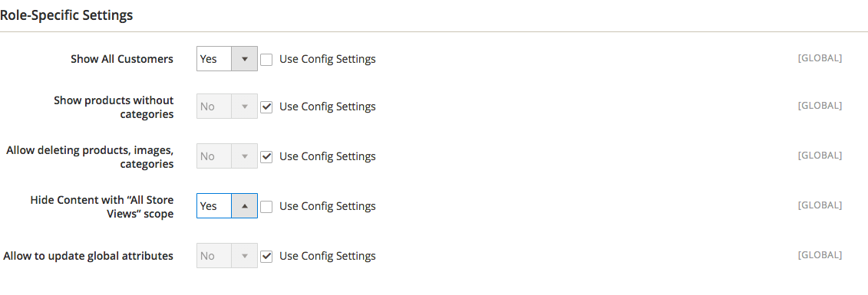The width and height of the screenshot is (868, 295).
Task: Uncheck Use Config Settings for products without categories
Action: coord(266,107)
